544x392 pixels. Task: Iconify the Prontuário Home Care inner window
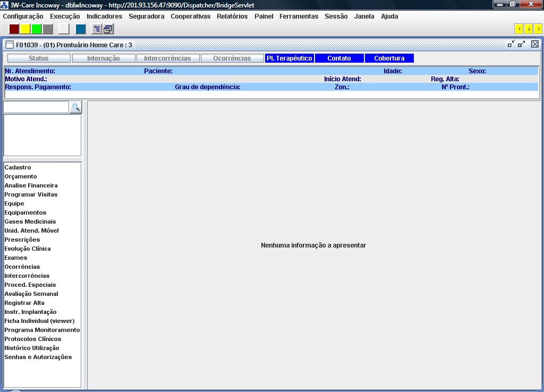[x=512, y=44]
